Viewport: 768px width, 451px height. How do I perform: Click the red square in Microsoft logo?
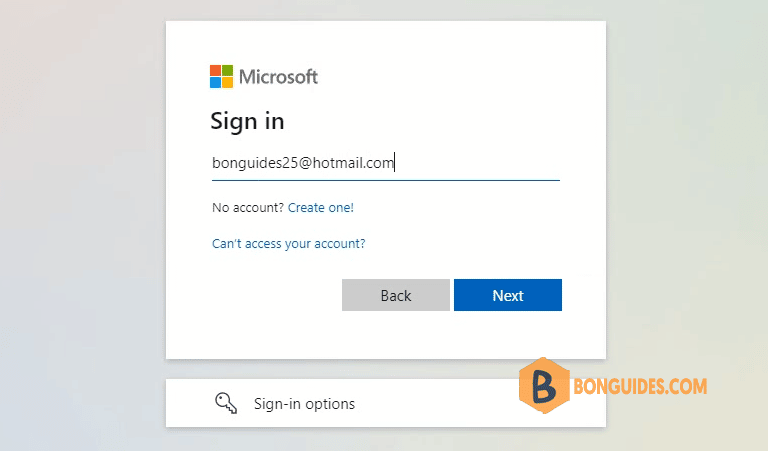[x=216, y=71]
